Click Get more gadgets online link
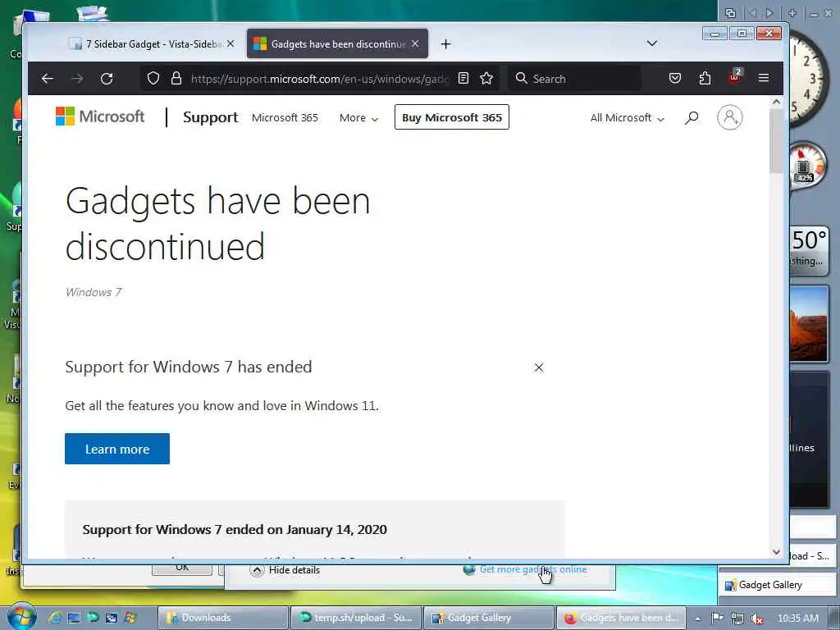Image resolution: width=840 pixels, height=630 pixels. coord(533,569)
